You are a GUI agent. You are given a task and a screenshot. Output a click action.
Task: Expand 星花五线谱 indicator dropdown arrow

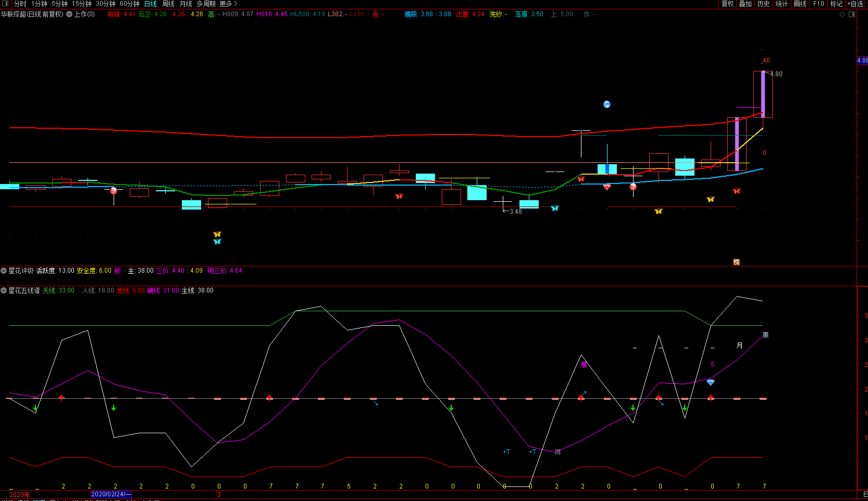4,290
